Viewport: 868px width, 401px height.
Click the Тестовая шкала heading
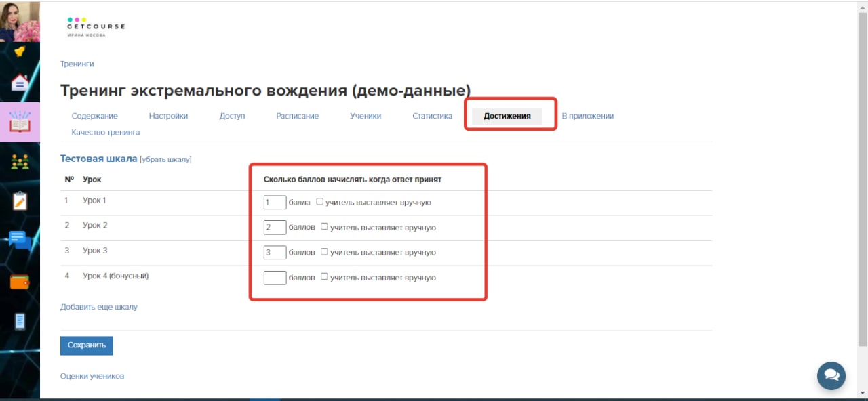coord(99,159)
